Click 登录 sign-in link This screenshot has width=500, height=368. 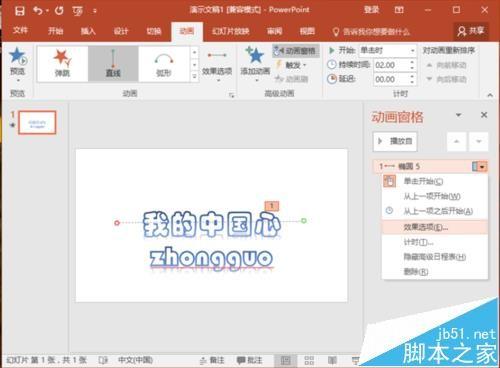coord(371,10)
